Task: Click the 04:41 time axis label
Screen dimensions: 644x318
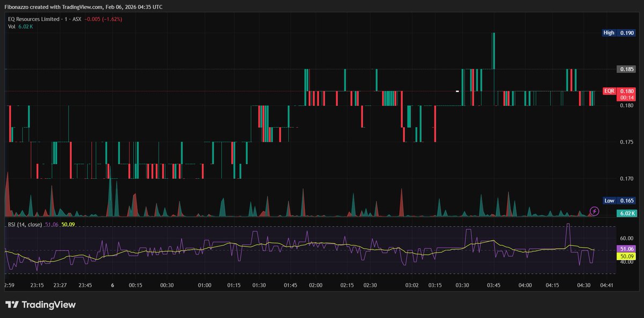Action: pos(607,285)
